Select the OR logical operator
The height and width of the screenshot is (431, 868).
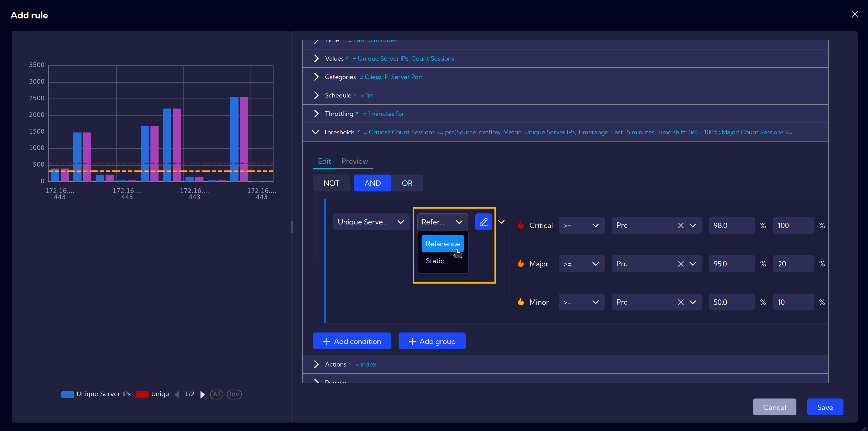(x=407, y=183)
